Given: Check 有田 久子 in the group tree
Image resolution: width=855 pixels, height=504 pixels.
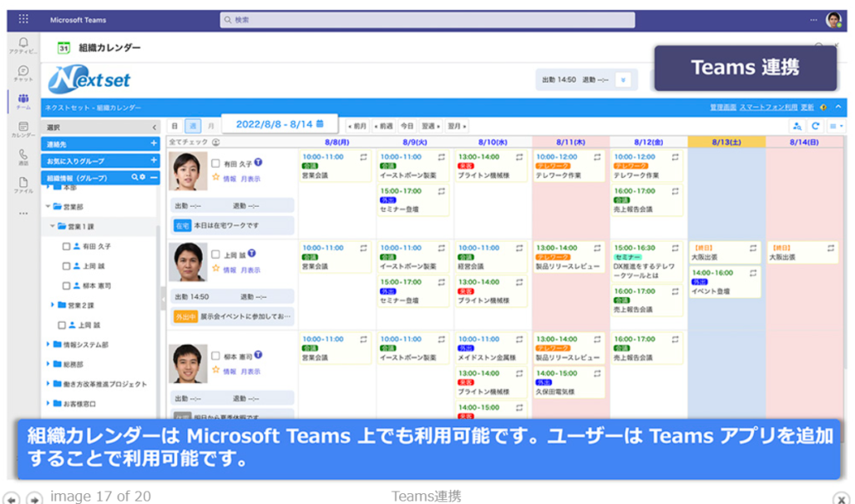Looking at the screenshot, I should (x=67, y=246).
